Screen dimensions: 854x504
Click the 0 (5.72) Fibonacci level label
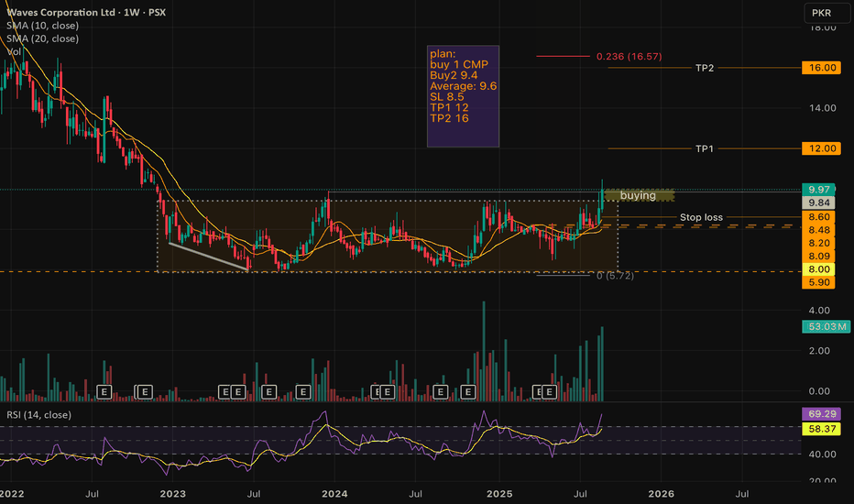point(615,276)
